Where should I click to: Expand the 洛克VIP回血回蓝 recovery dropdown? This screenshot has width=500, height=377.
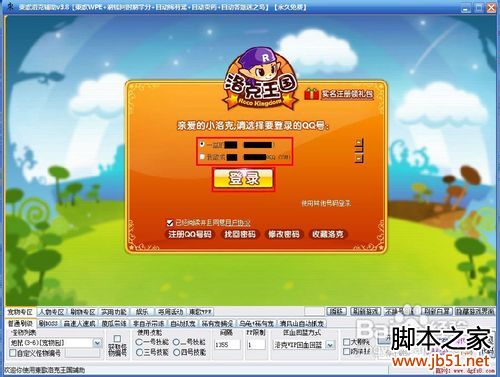330,345
